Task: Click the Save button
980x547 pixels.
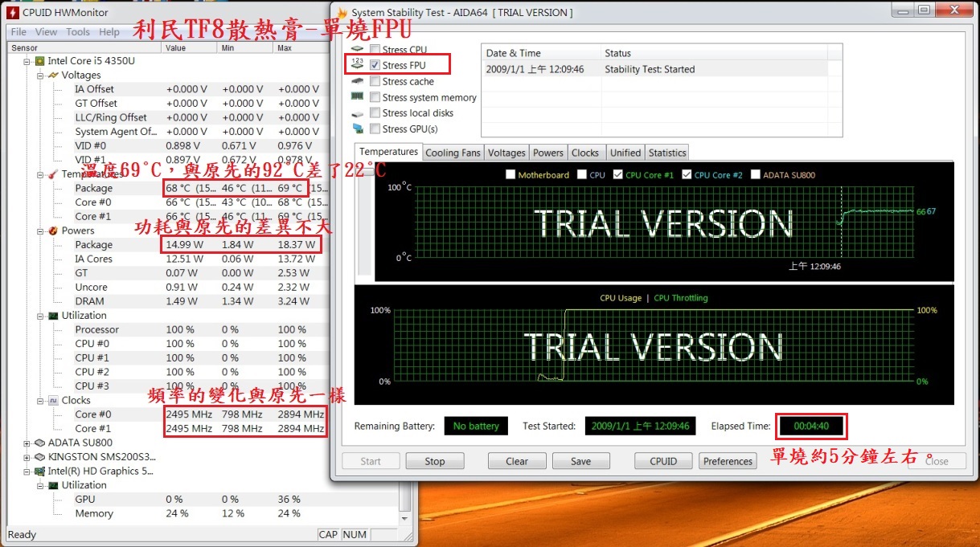Action: (580, 461)
